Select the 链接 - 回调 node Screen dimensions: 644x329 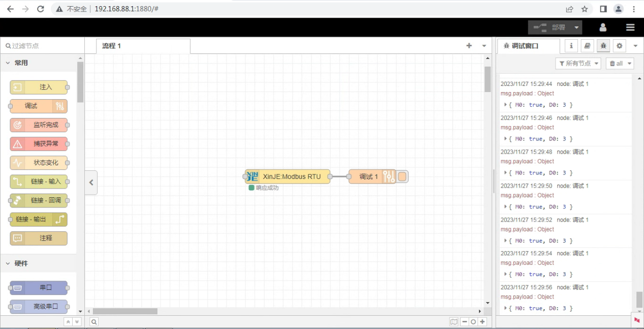tap(39, 200)
